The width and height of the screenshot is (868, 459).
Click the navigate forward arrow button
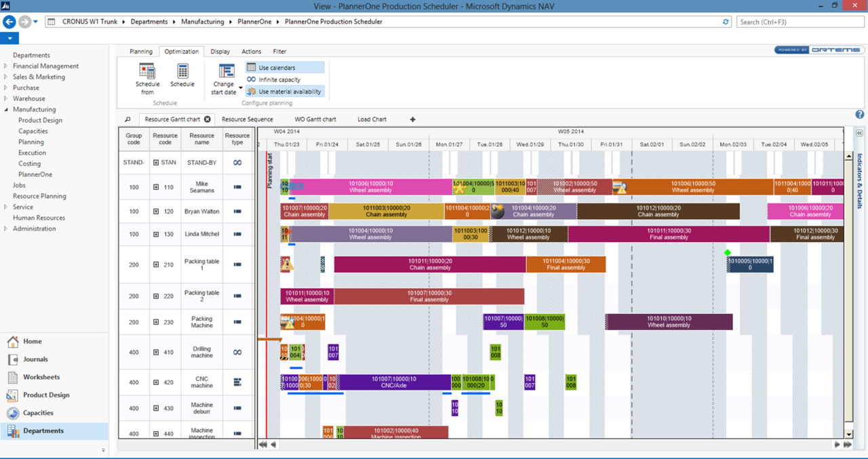coord(24,22)
